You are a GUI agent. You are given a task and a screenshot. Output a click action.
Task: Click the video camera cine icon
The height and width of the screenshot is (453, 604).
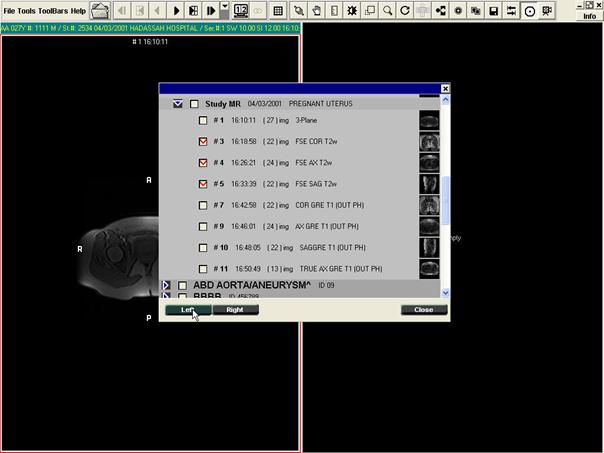[x=547, y=11]
